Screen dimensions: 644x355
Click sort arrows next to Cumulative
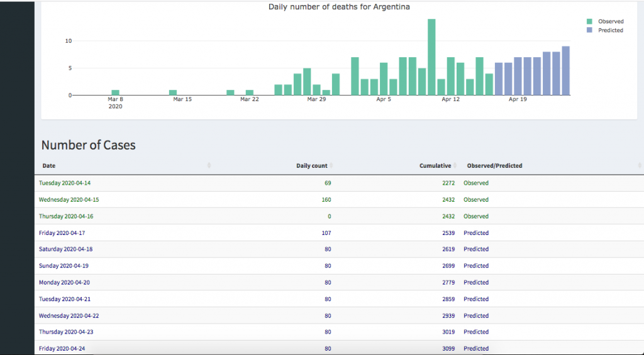coord(454,166)
